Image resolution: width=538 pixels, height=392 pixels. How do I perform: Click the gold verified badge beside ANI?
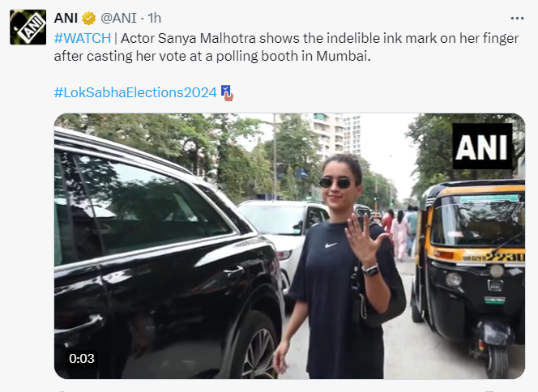pyautogui.click(x=88, y=18)
